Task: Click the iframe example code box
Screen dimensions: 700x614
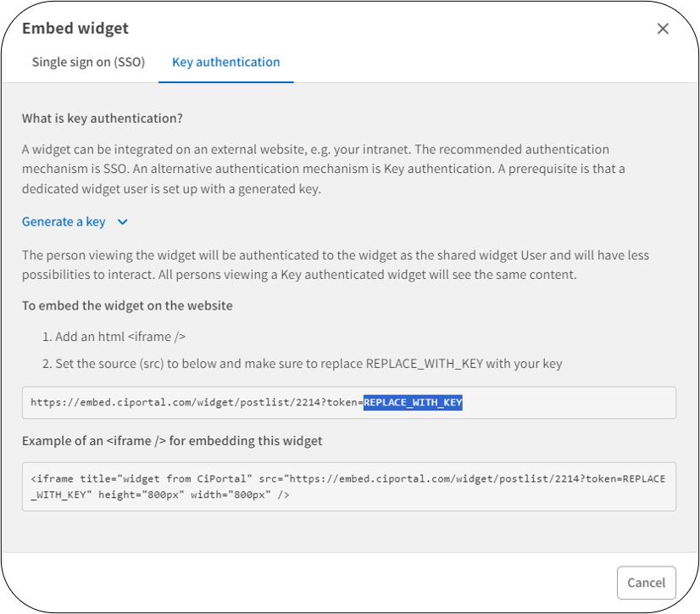Action: coord(349,486)
